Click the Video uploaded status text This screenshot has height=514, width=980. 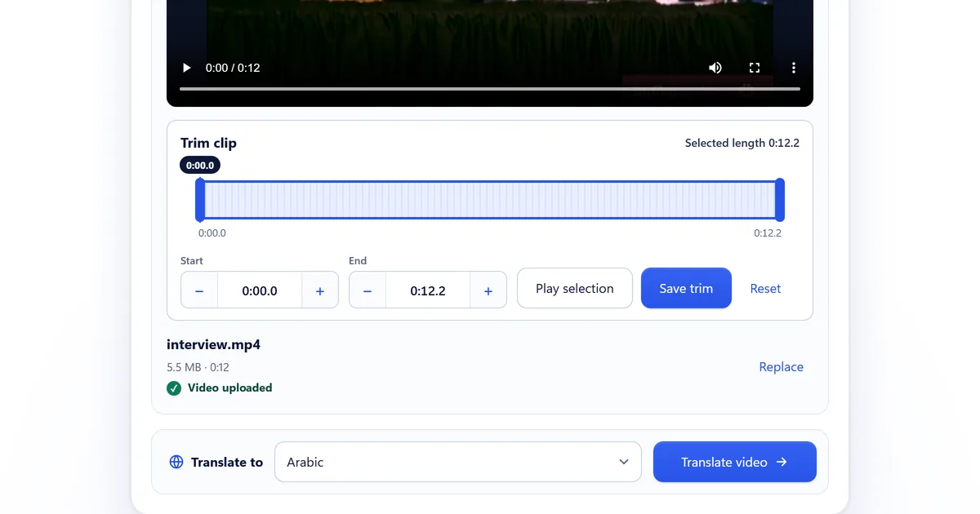click(230, 388)
